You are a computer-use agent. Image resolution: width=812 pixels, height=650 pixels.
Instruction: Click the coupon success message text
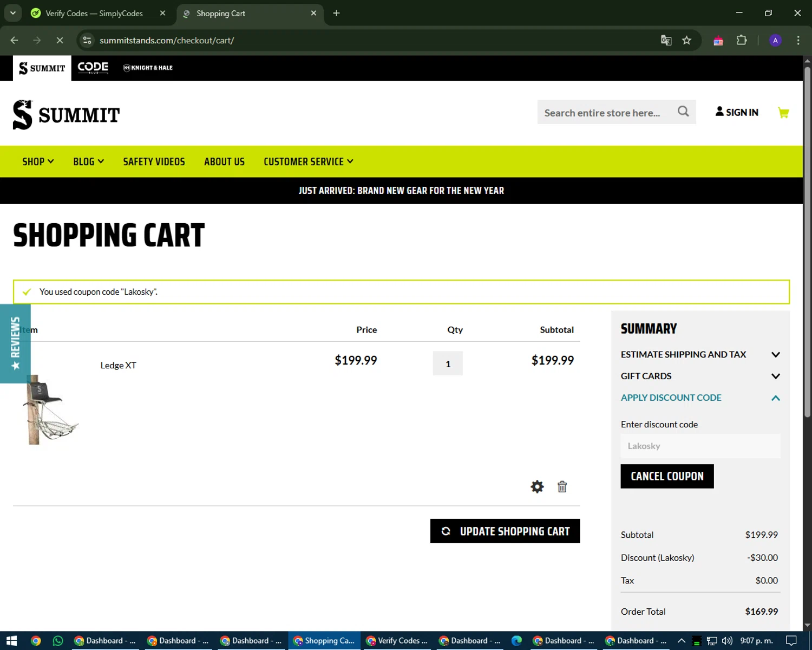(x=99, y=292)
